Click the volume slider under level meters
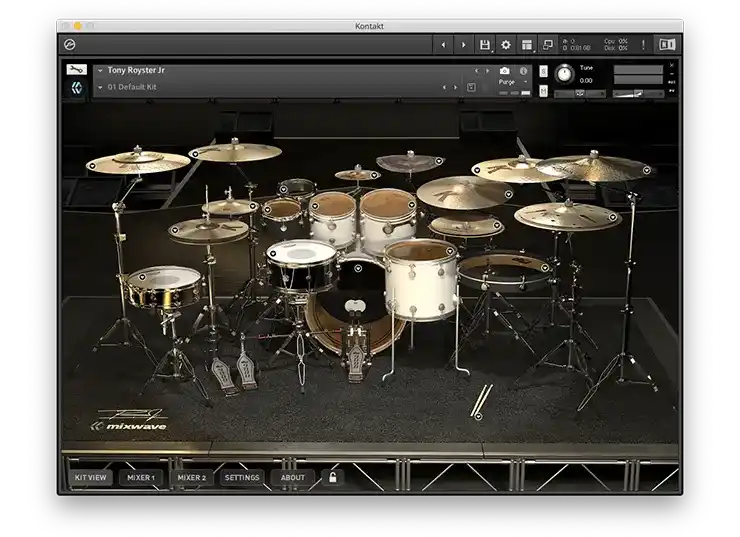Image resolution: width=740 pixels, height=537 pixels. click(639, 93)
